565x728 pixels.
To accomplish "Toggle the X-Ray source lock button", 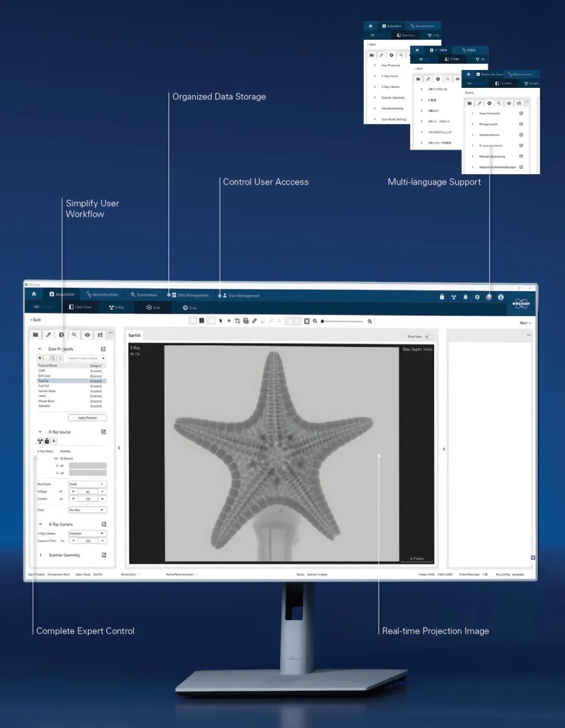I will [x=47, y=441].
